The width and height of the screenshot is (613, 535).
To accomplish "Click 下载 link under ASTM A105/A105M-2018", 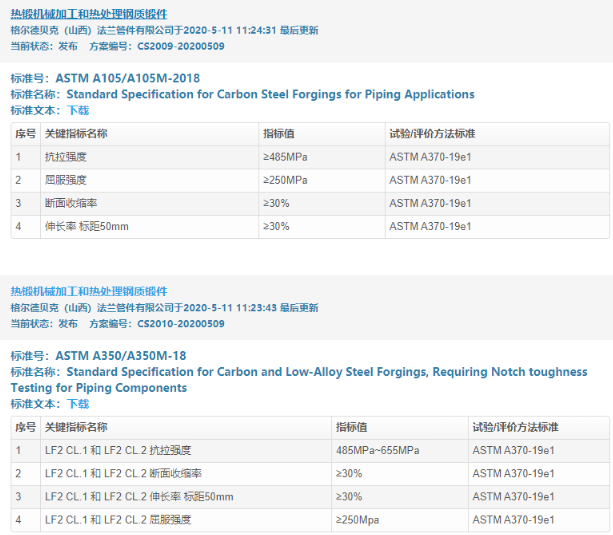I will [x=77, y=110].
